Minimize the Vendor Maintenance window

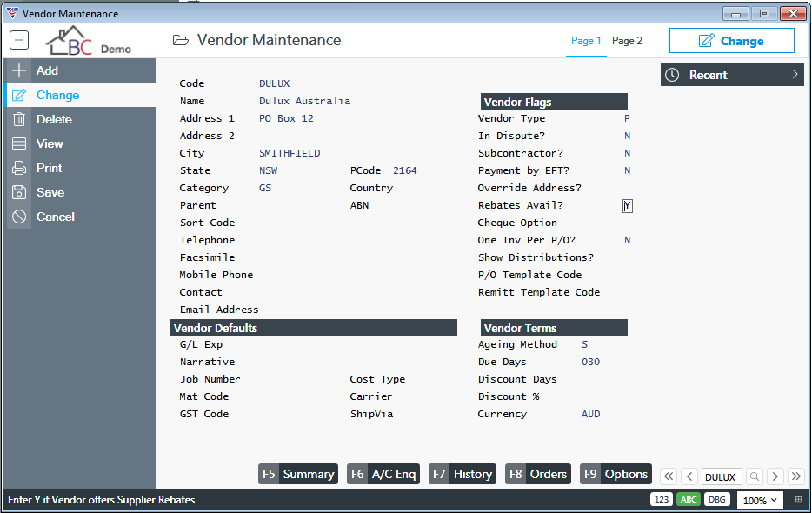735,13
